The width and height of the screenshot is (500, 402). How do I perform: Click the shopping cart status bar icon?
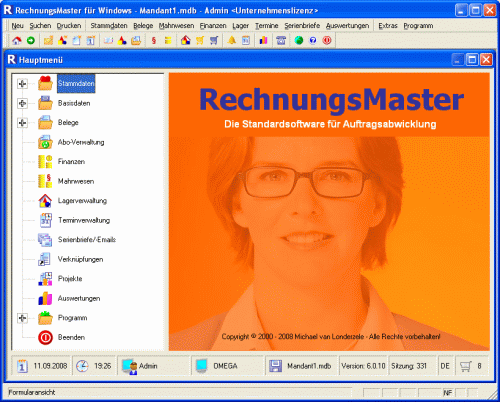466,366
